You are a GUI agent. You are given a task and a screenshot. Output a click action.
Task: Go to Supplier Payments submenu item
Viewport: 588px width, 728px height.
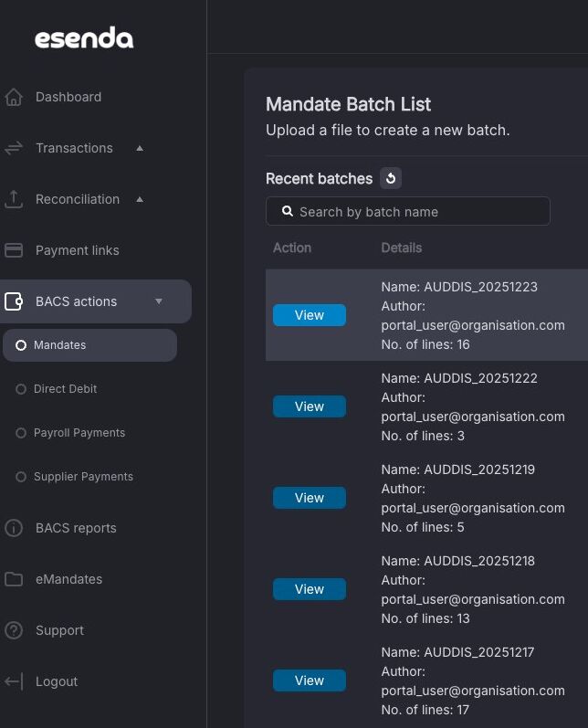(83, 477)
